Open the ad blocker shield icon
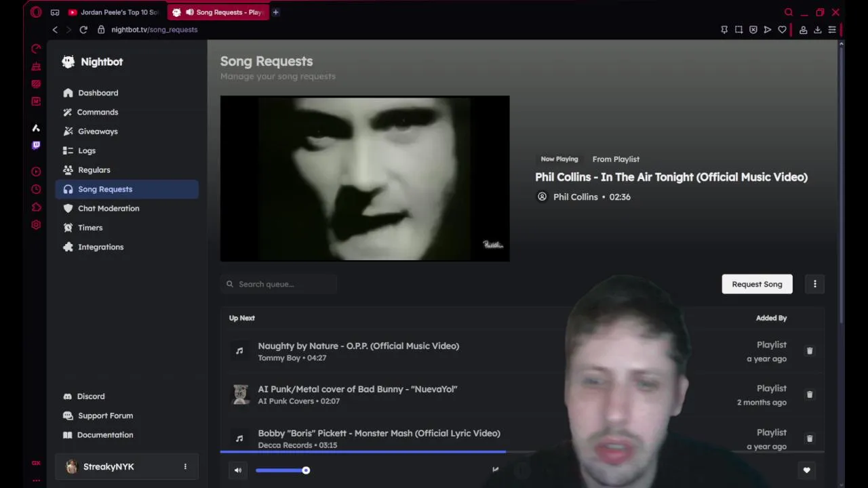 (x=753, y=30)
